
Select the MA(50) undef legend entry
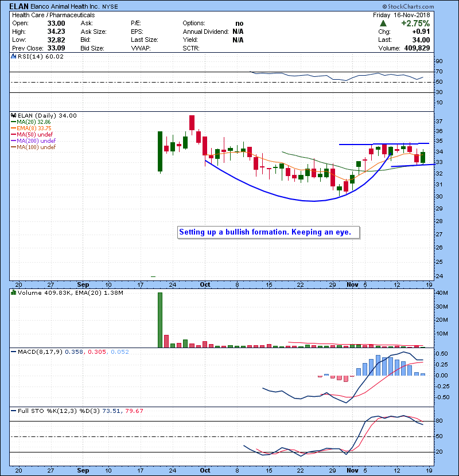point(32,134)
